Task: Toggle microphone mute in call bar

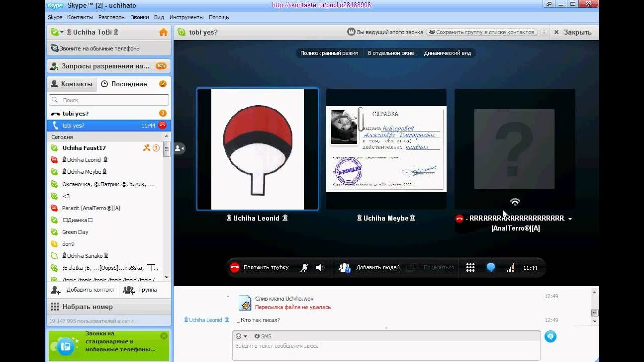Action: tap(304, 268)
